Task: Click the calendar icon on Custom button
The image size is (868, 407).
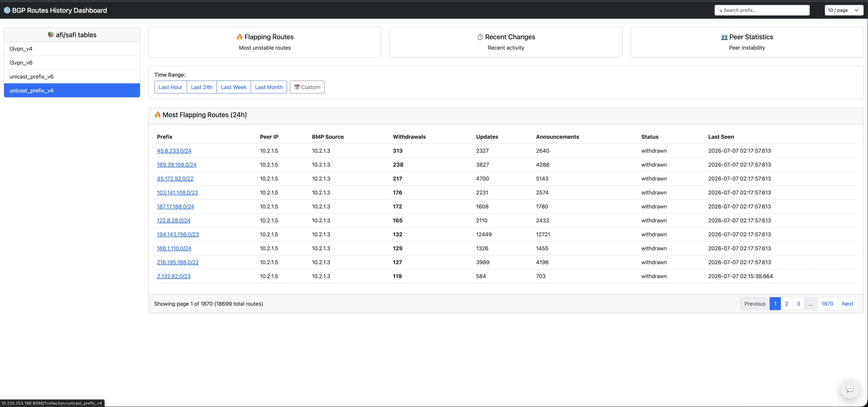Action: 297,87
